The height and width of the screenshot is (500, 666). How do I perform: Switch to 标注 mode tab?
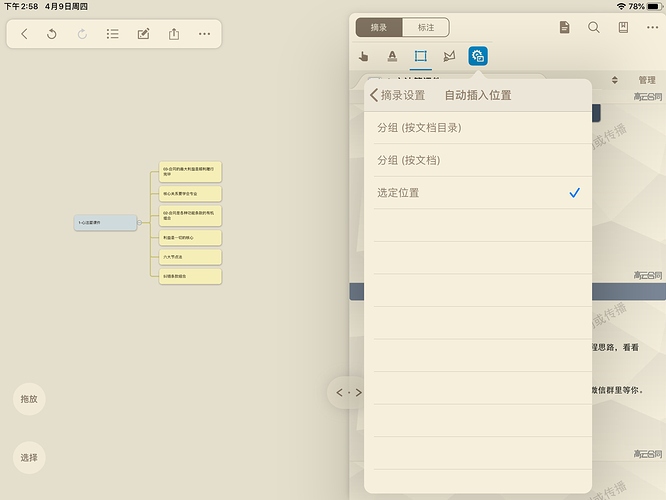click(x=426, y=28)
